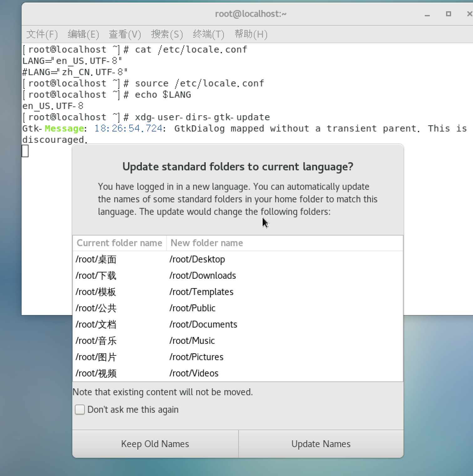The width and height of the screenshot is (473, 476).
Task: Sort by New folder name column header
Action: point(207,243)
